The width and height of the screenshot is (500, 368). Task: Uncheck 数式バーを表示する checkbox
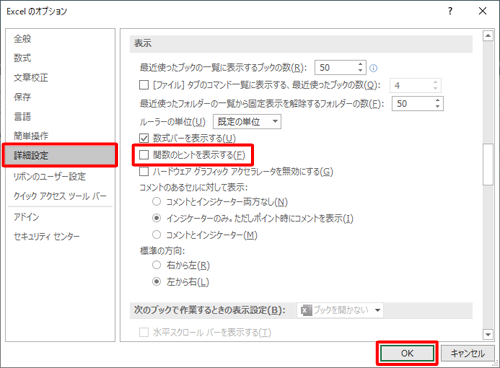144,138
